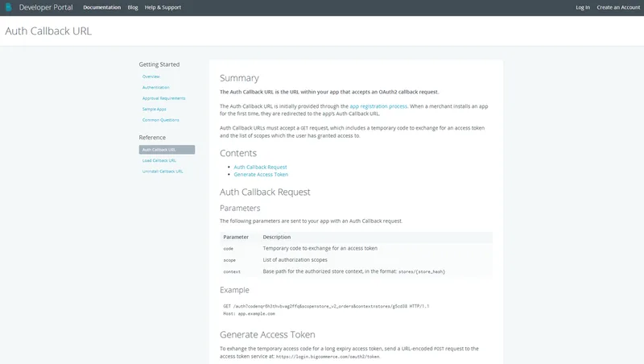Follow the app registration process link
The image size is (644, 364).
click(x=378, y=106)
